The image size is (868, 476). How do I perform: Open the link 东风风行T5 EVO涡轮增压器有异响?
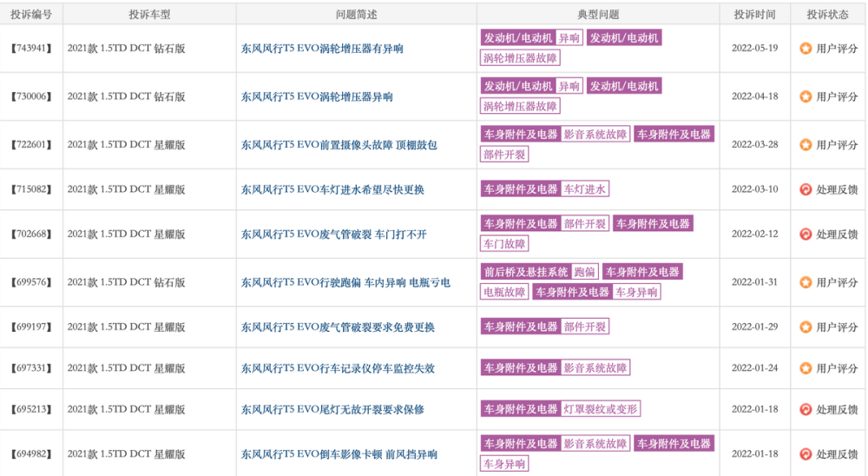tap(322, 49)
